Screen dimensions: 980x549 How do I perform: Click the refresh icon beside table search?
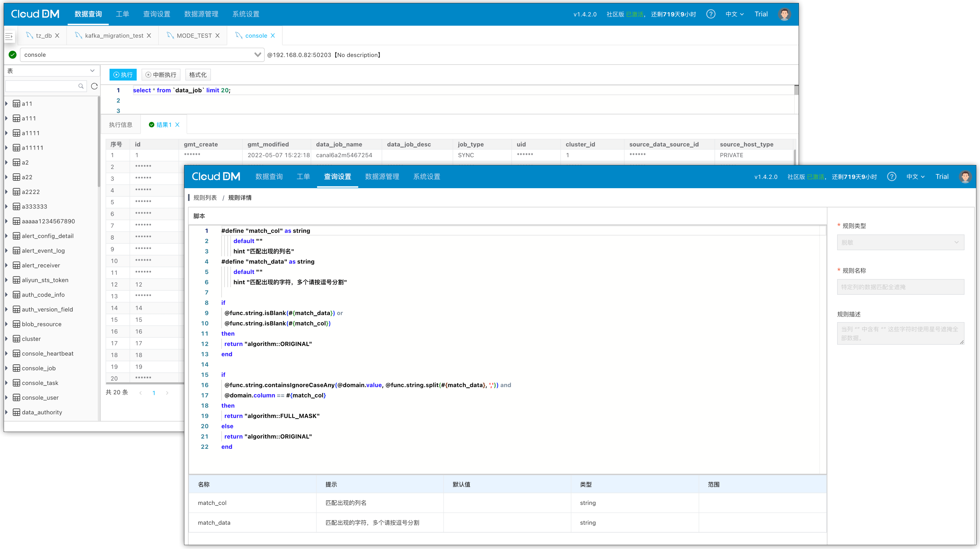click(94, 86)
